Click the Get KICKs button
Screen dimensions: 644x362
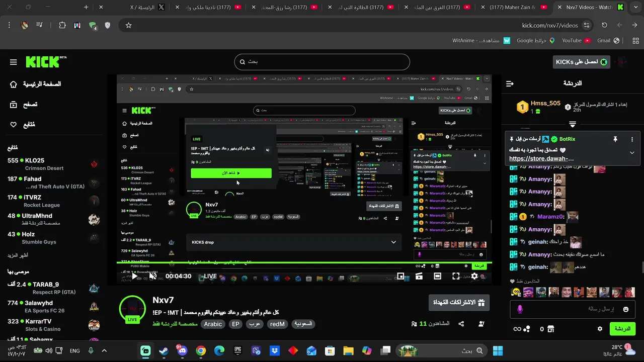[582, 62]
